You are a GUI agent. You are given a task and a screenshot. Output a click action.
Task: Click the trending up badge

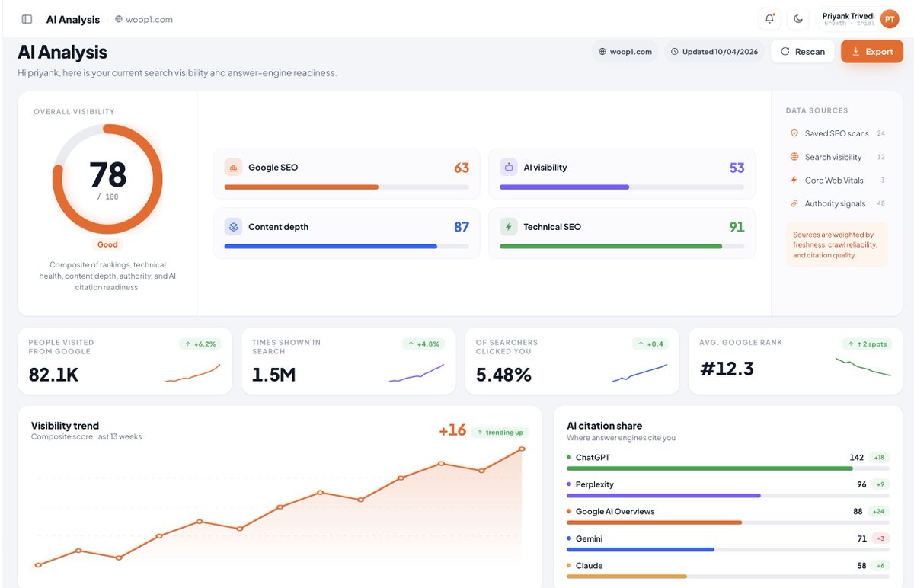pos(500,433)
